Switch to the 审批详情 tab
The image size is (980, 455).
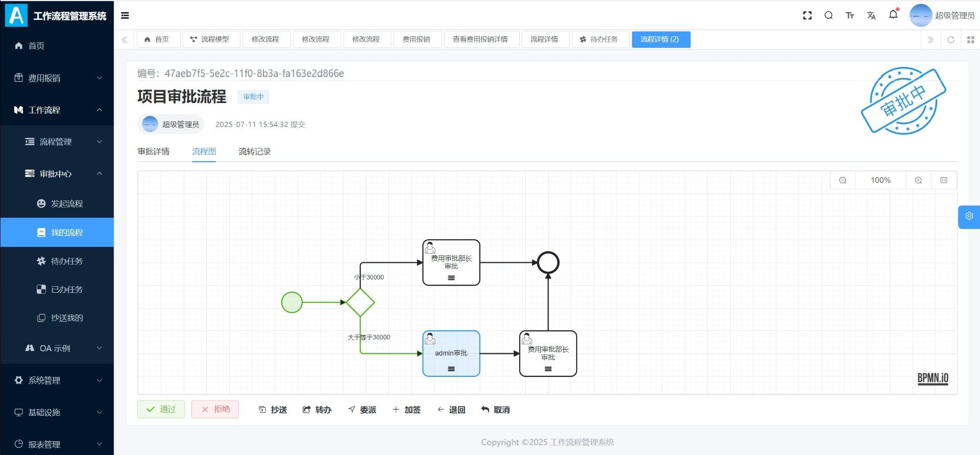point(154,151)
